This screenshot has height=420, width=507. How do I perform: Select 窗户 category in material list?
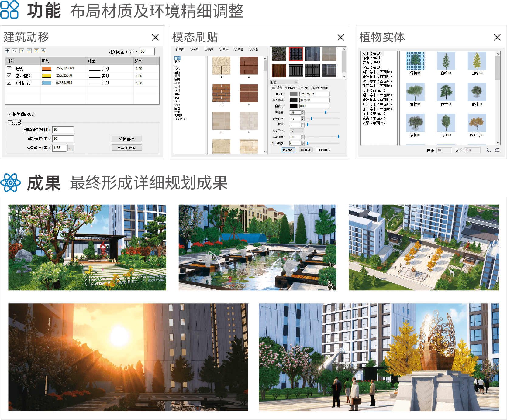pyautogui.click(x=177, y=62)
